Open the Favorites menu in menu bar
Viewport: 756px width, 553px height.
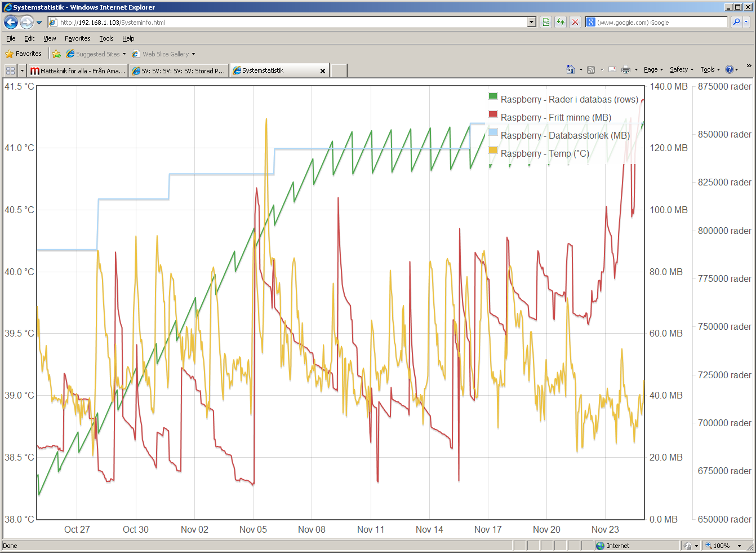77,39
